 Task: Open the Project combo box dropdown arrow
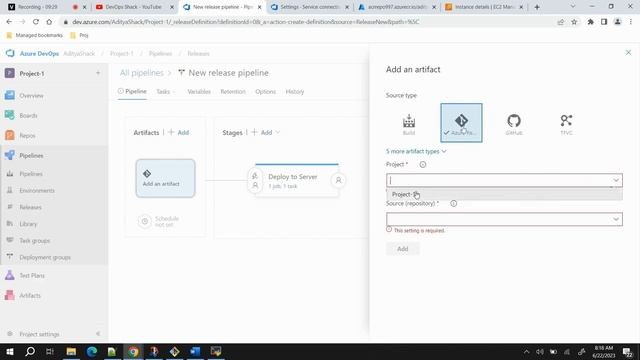616,180
